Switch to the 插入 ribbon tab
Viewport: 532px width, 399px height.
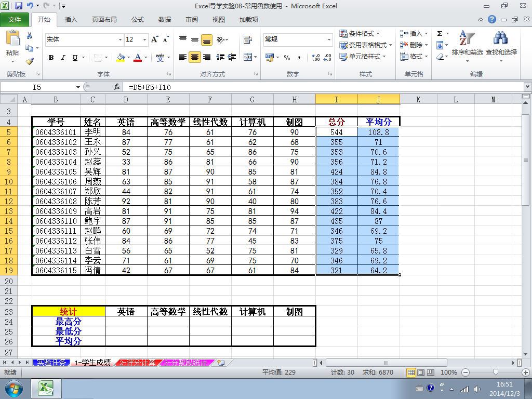coord(71,19)
